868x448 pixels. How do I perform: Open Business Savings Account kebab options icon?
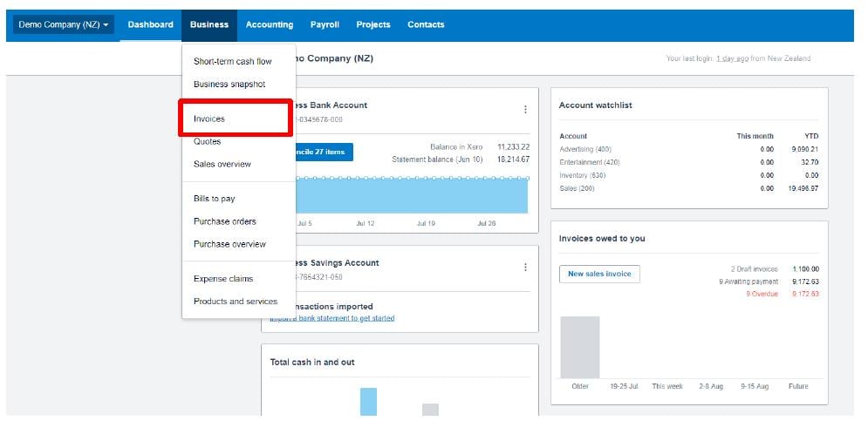pos(525,268)
